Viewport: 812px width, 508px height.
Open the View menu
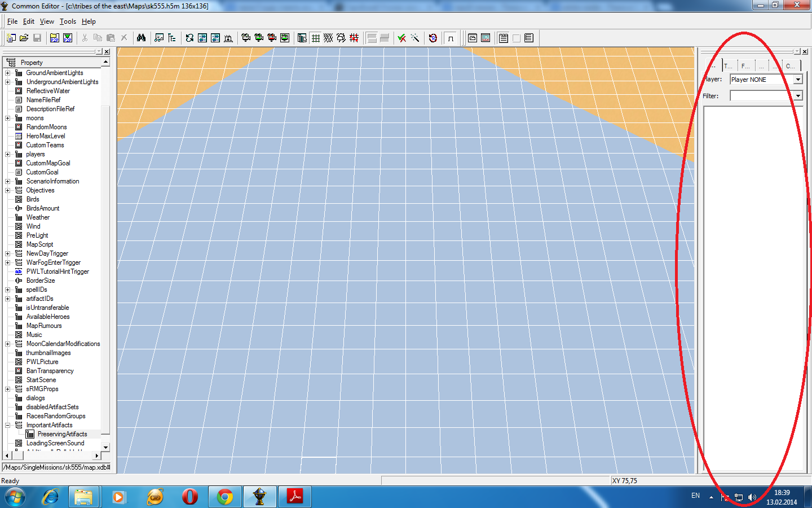47,21
